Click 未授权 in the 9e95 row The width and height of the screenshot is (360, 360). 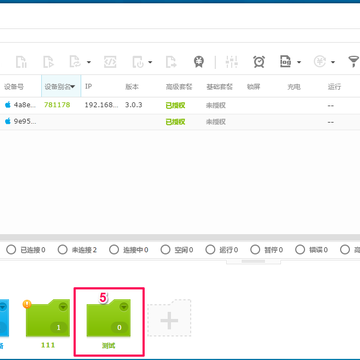(x=216, y=122)
